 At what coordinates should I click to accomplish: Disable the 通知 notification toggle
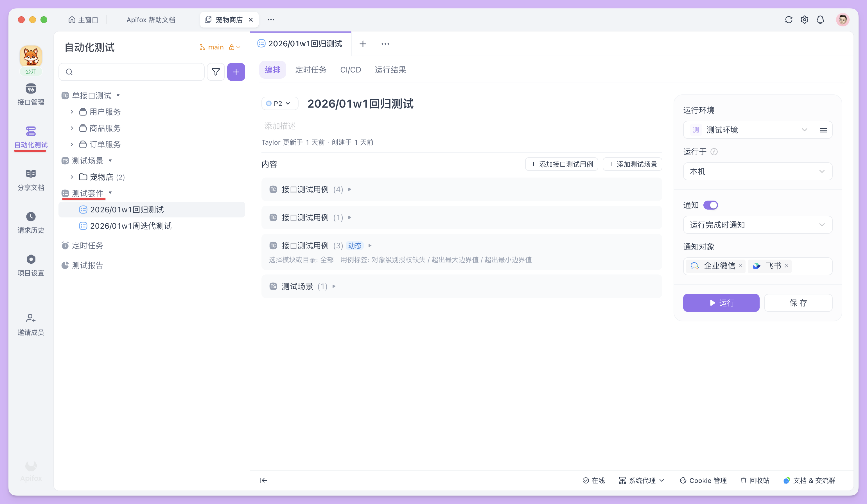point(711,205)
